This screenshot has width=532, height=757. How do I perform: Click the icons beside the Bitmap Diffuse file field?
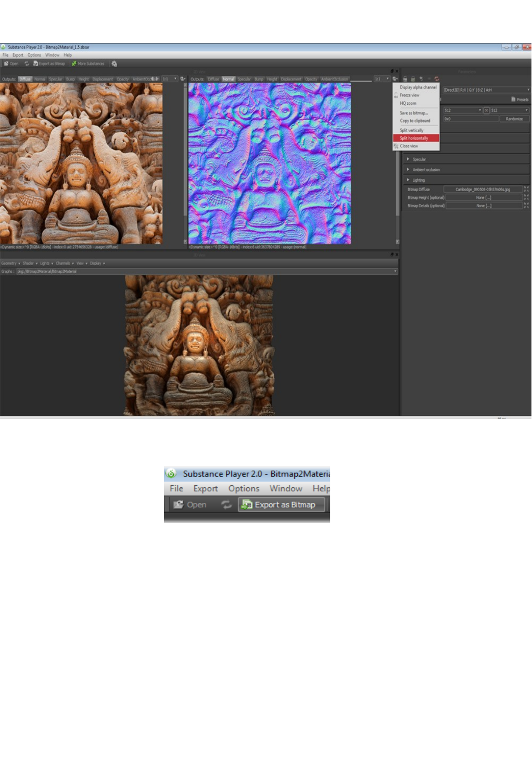[526, 190]
